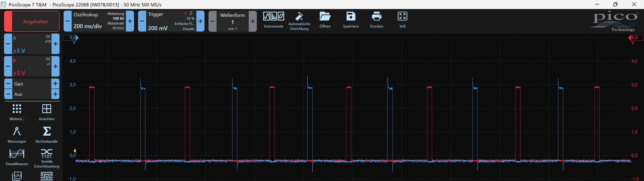Open the Ansichten views layout icon
This screenshot has width=644, height=181.
point(47,112)
